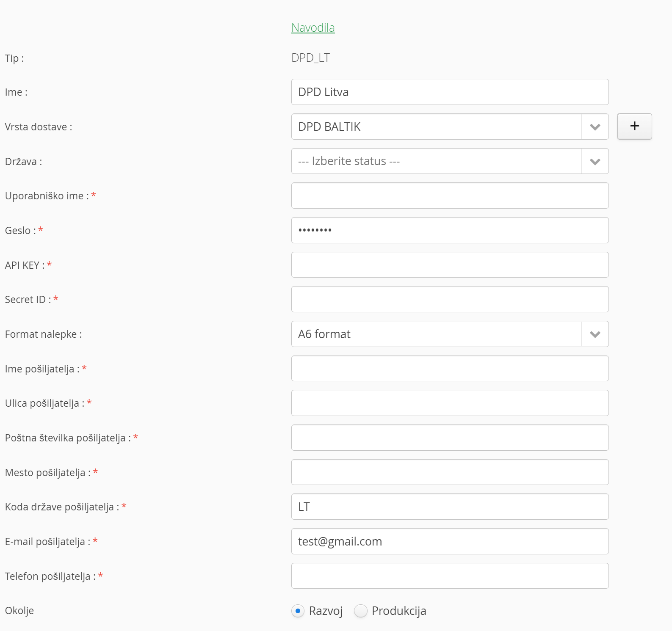Click the Format nalepke label

[44, 334]
